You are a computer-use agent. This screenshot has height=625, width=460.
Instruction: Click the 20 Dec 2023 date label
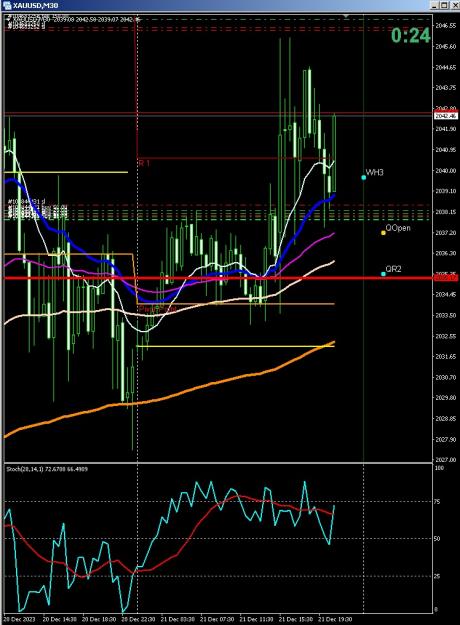20,619
